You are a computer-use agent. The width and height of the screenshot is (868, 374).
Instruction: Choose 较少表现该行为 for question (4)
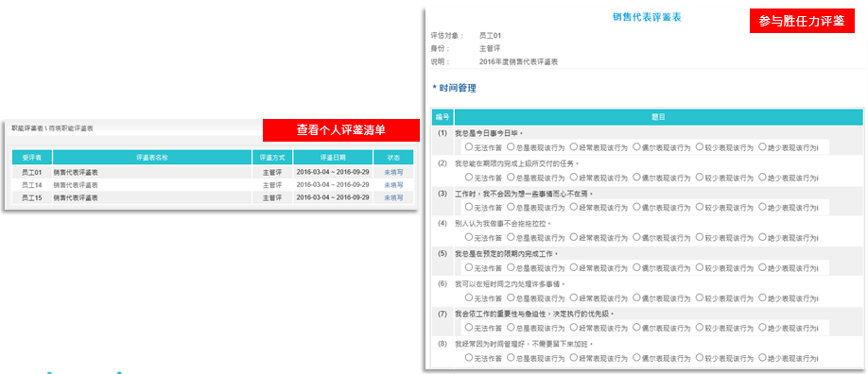[x=700, y=237]
